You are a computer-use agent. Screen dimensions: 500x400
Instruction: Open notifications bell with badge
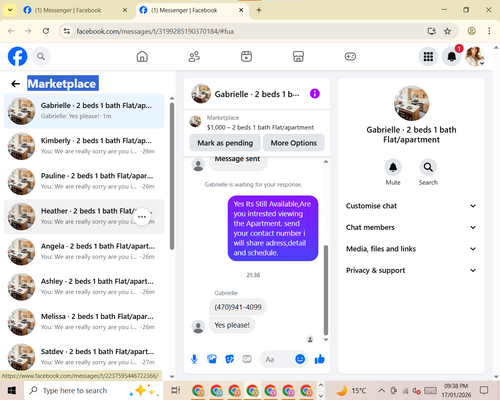[452, 57]
